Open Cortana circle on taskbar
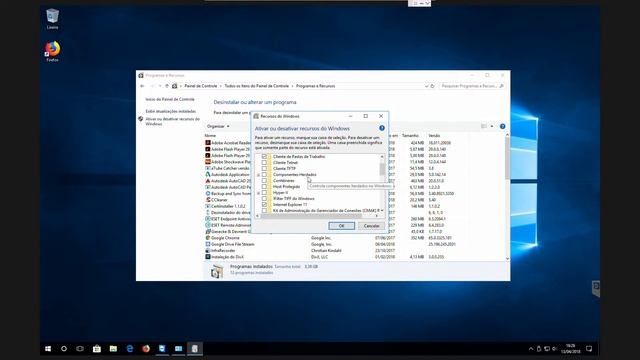This screenshot has height=360, width=640. coord(64,349)
